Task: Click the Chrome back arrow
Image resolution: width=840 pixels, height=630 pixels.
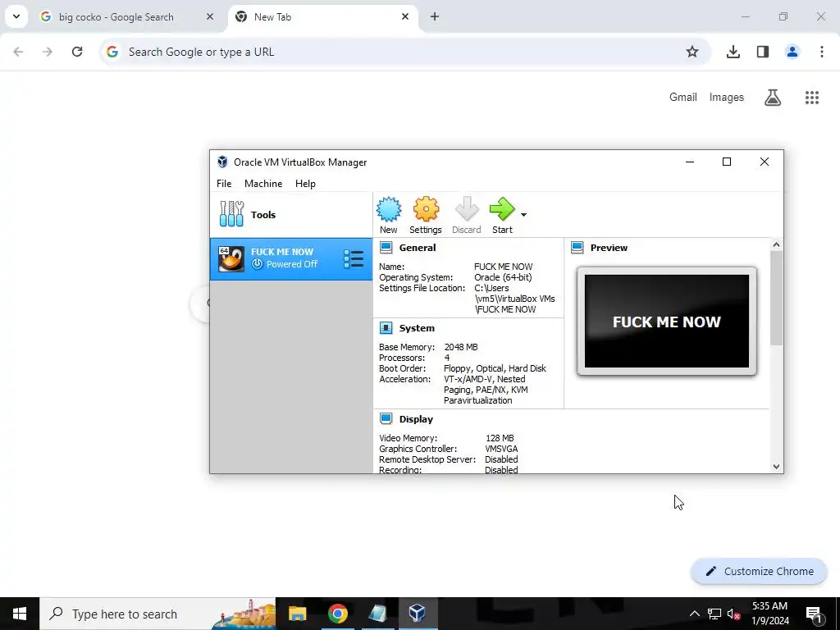Action: tap(18, 52)
